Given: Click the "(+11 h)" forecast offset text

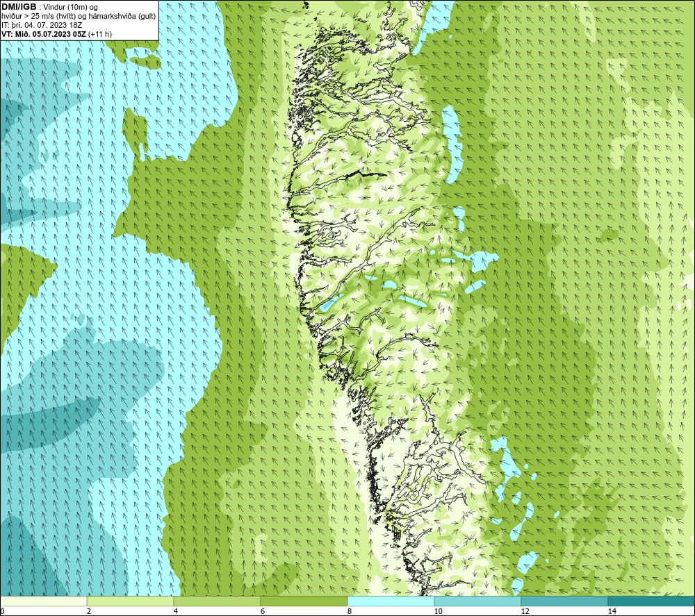Looking at the screenshot, I should 100,34.
